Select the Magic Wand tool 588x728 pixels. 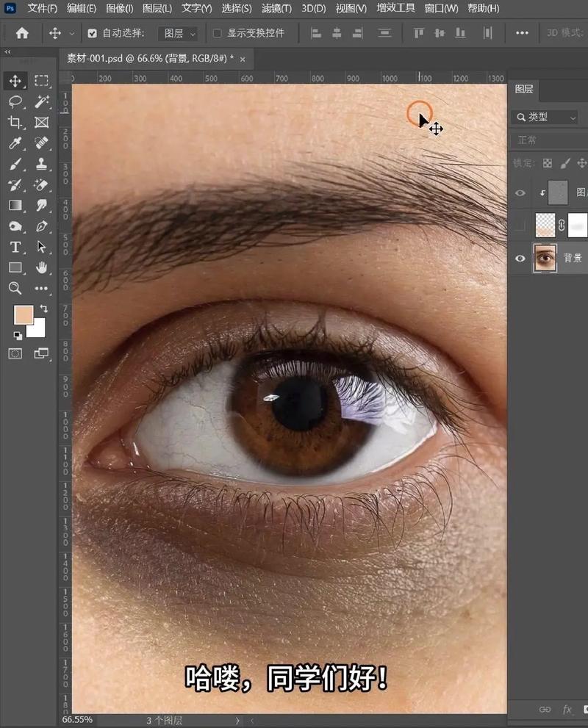tap(41, 101)
